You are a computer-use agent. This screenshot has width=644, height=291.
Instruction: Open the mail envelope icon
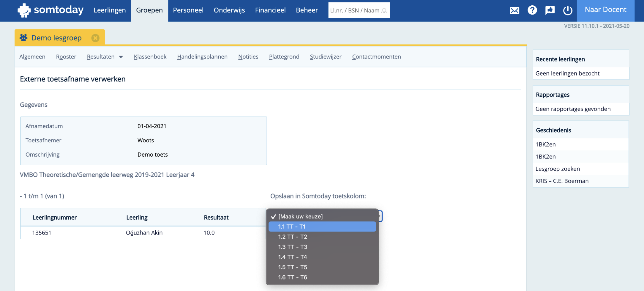(514, 10)
